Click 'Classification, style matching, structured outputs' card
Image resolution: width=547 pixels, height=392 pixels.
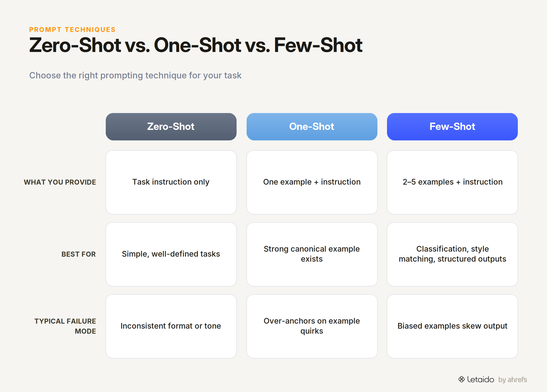pyautogui.click(x=452, y=254)
